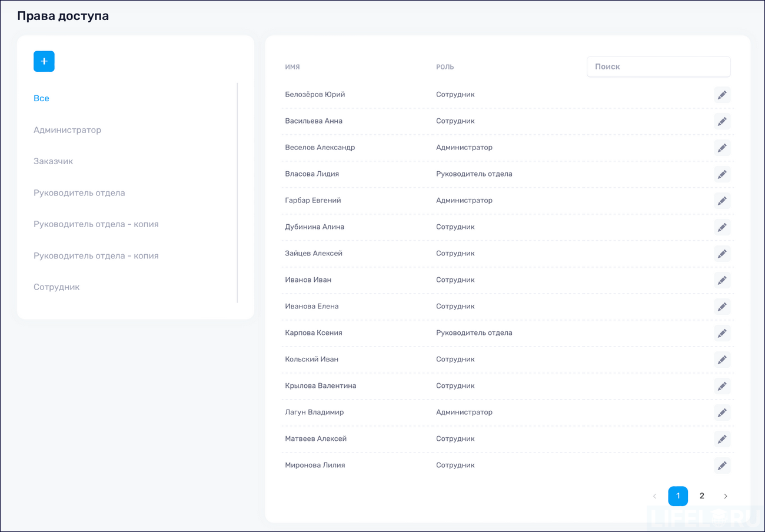This screenshot has height=532, width=765.
Task: Click role cell of Гарбар Евгений
Action: pos(464,200)
